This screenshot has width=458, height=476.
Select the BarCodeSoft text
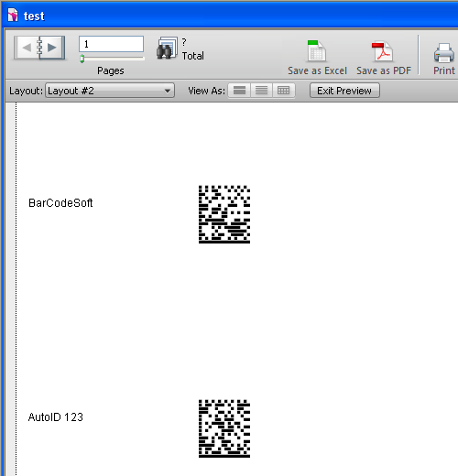tap(60, 203)
